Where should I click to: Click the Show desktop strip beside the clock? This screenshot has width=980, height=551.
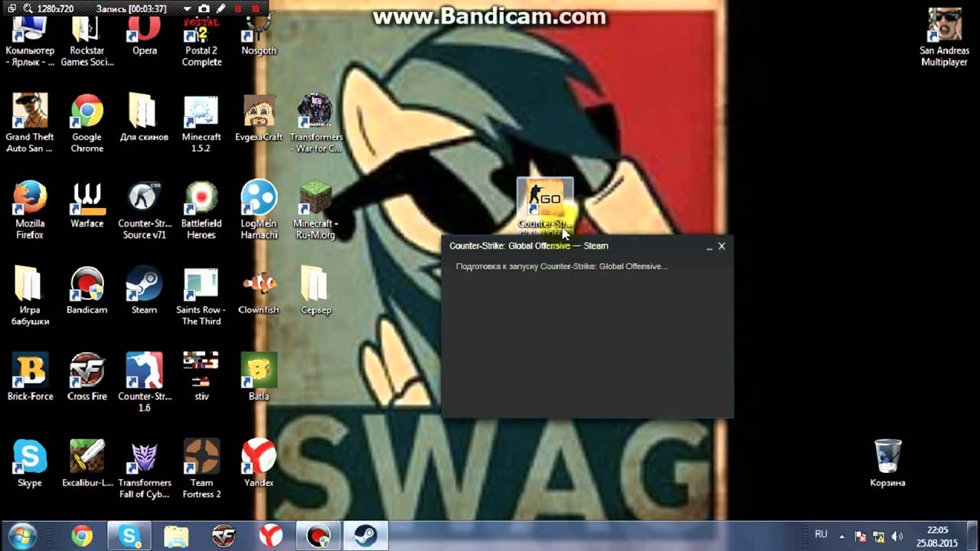974,536
